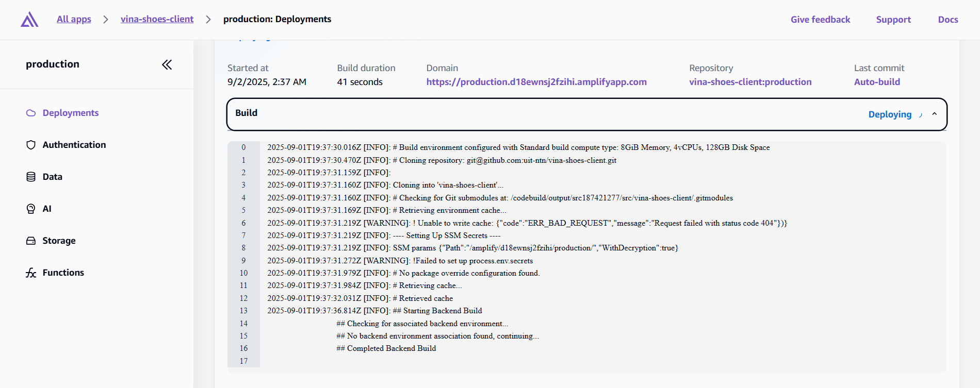Open vina-shoes-client:production repository link
Viewport: 980px width, 388px height.
pyautogui.click(x=750, y=82)
